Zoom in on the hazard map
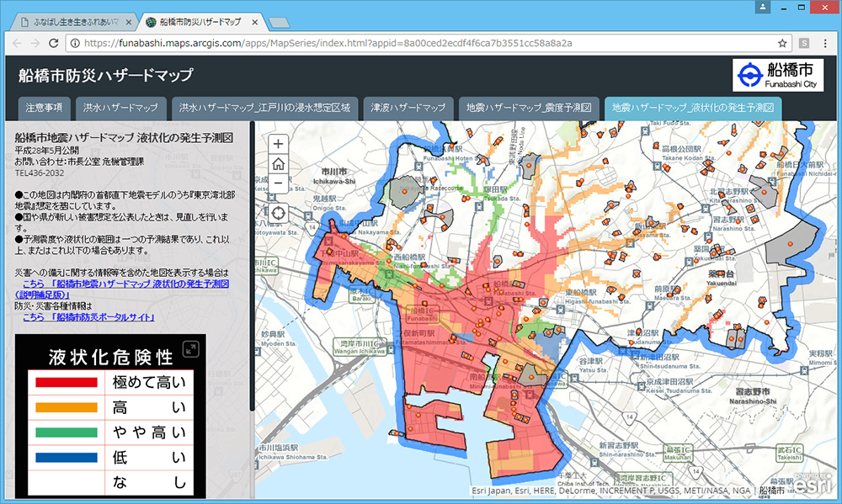Viewport: 842px width, 504px height. (x=278, y=143)
